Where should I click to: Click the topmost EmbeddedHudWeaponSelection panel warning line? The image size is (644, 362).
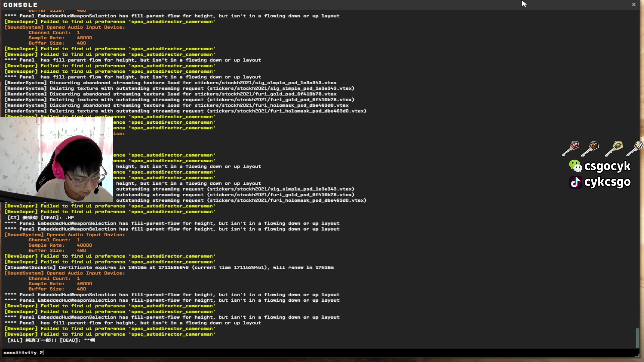point(172,16)
